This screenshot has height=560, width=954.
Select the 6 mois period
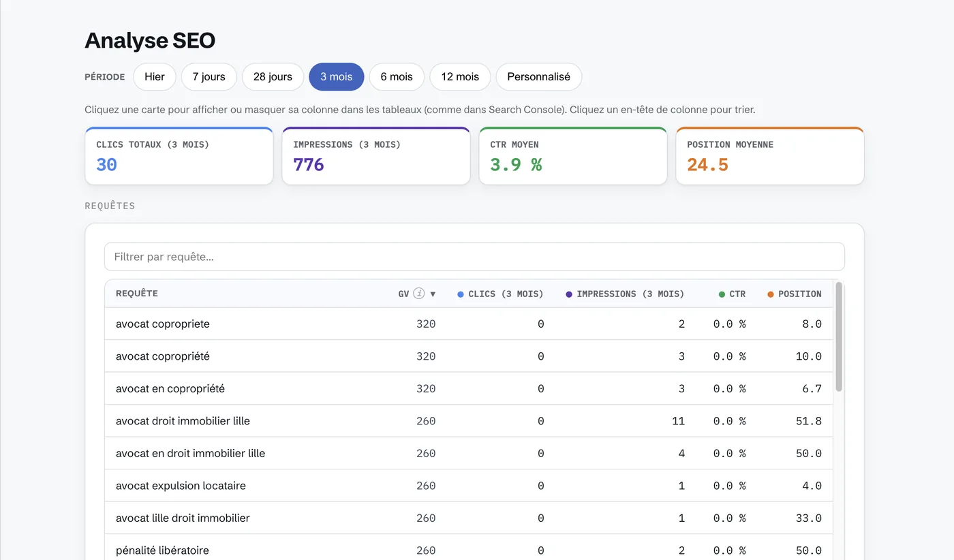point(397,77)
